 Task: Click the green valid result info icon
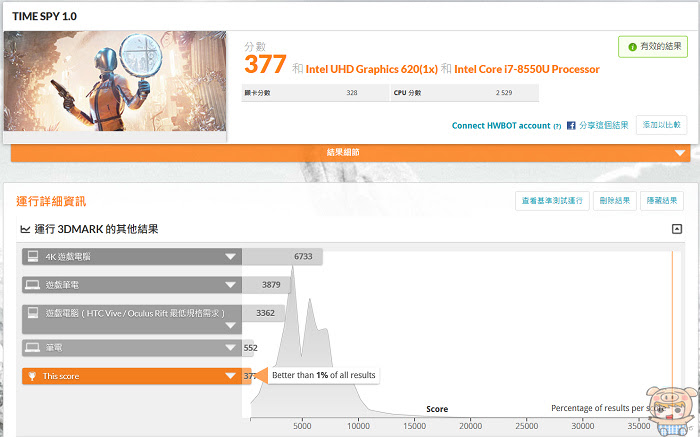[632, 47]
